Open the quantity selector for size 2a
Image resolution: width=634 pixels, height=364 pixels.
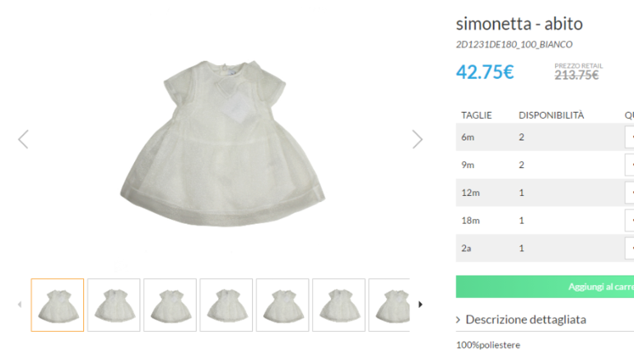[630, 248]
